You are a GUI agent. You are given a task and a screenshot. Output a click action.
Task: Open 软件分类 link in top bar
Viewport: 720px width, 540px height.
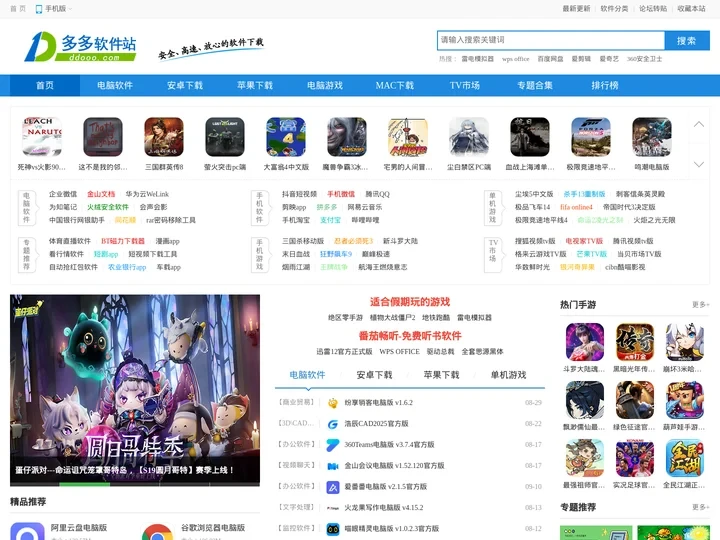click(614, 9)
